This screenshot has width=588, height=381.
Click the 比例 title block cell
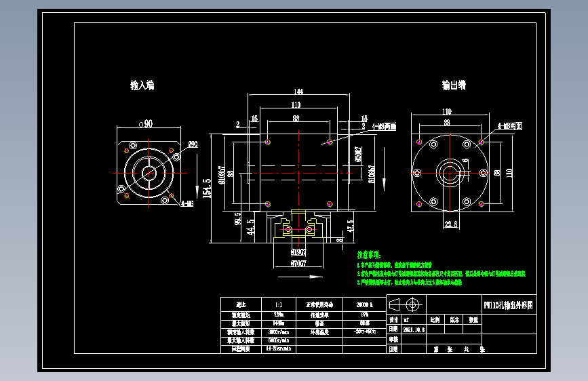[x=435, y=320]
